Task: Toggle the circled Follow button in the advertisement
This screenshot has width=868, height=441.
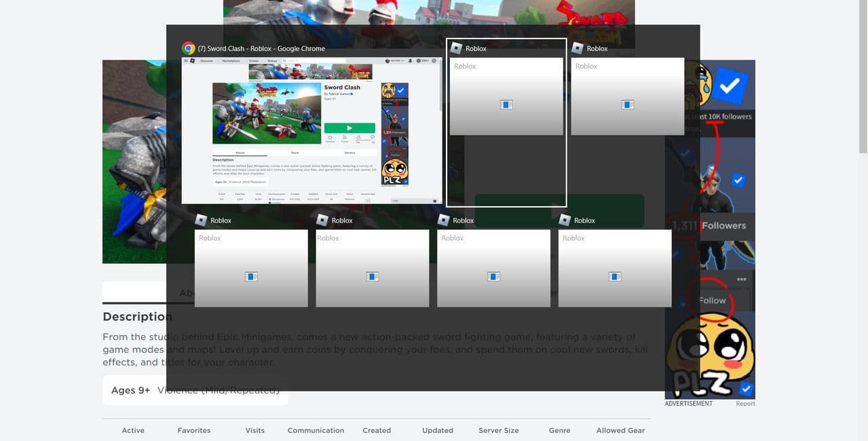Action: pyautogui.click(x=712, y=300)
